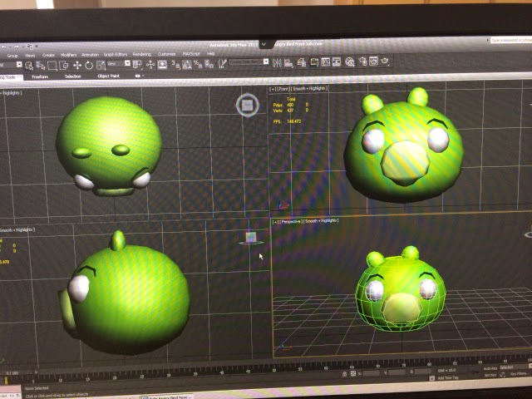Expand the quick access toolbar dropdown arrow
532x399 pixels.
tap(37, 46)
